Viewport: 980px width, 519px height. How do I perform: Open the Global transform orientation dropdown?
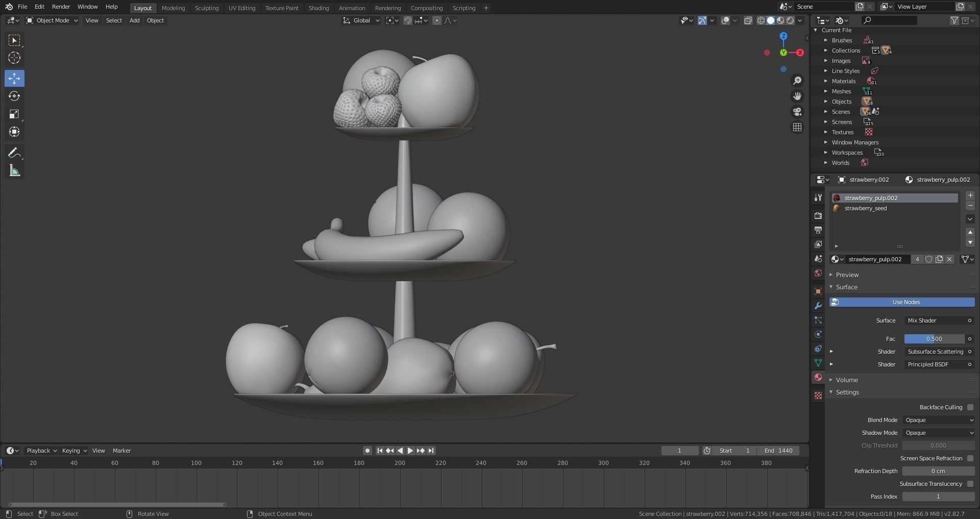(361, 20)
